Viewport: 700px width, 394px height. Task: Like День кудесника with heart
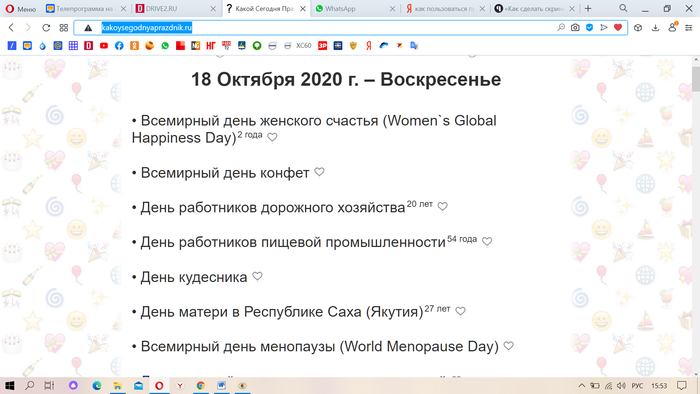coord(257,276)
